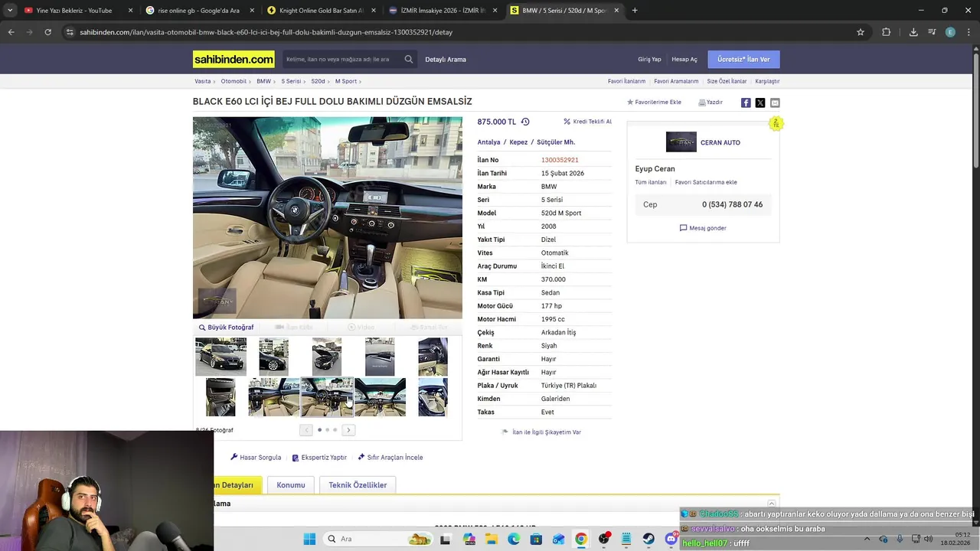The width and height of the screenshot is (980, 551).
Task: Open a new tab with the plus icon
Action: coord(635,11)
